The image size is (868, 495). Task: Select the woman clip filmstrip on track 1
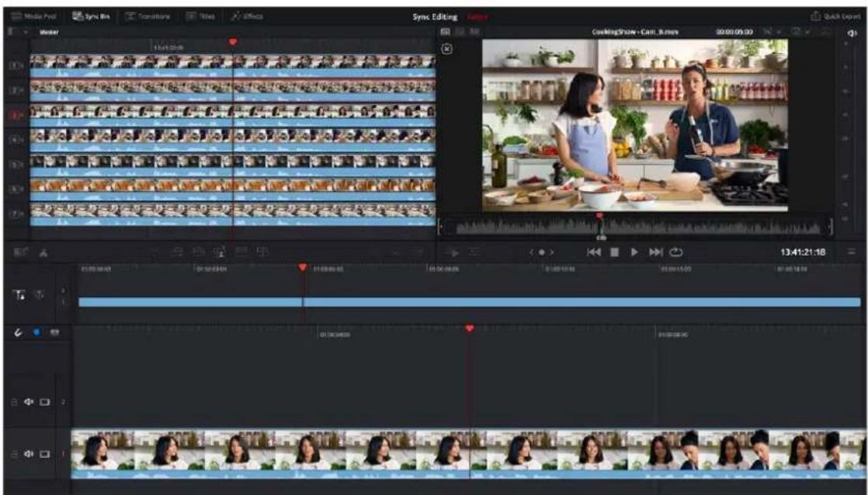tap(468, 450)
